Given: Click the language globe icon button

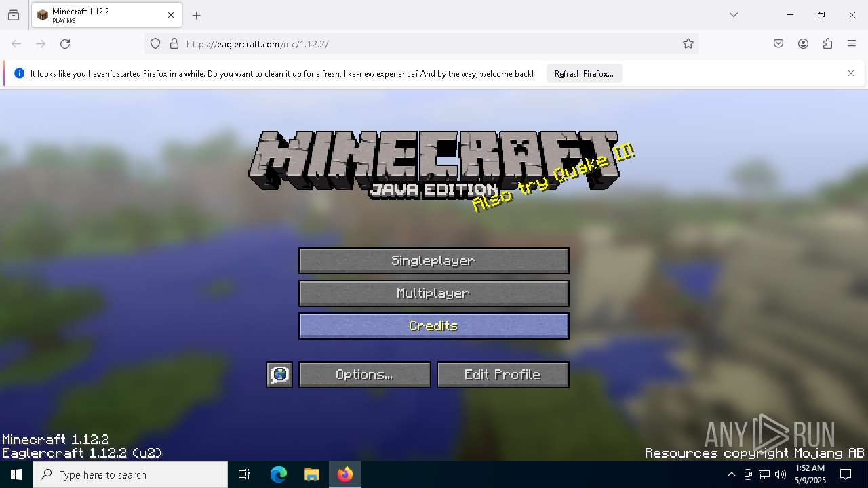Looking at the screenshot, I should coord(279,375).
